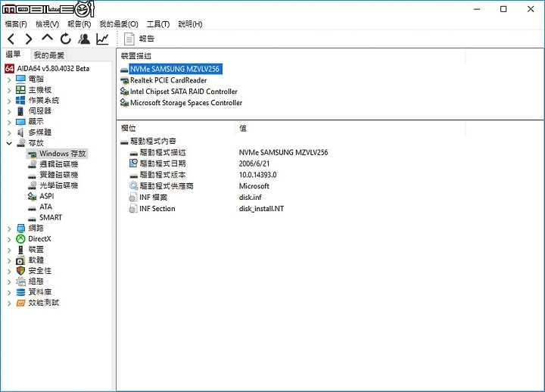Image resolution: width=545 pixels, height=392 pixels.
Task: Collapse the 存放 tree node
Action: click(9, 143)
